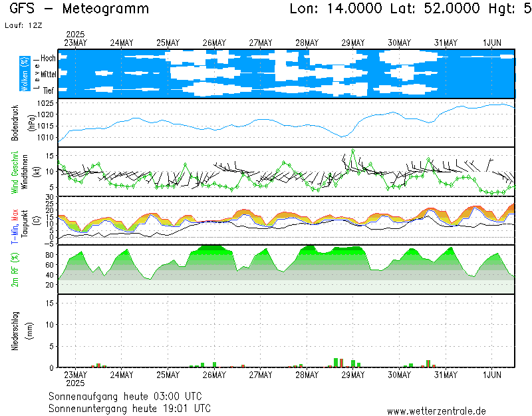Click '26MAY' above the cloud panel

tap(214, 43)
